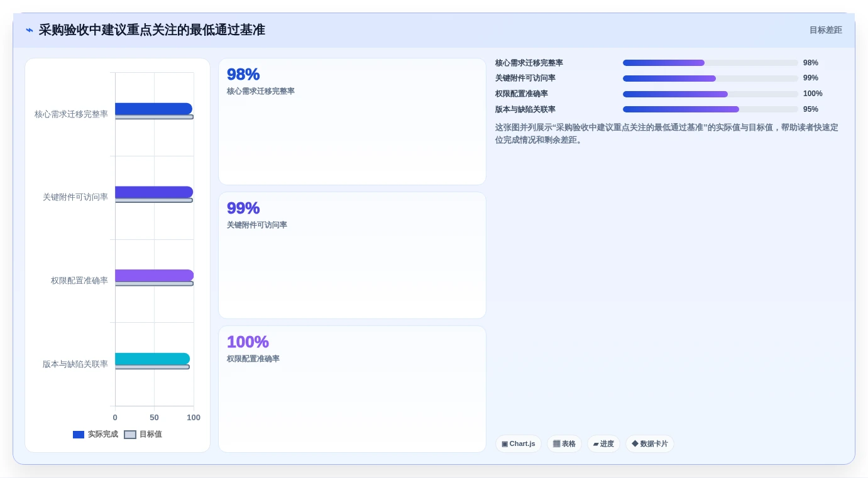
Task: Click the 版本与缺陷关联率 progress bar
Action: click(710, 109)
